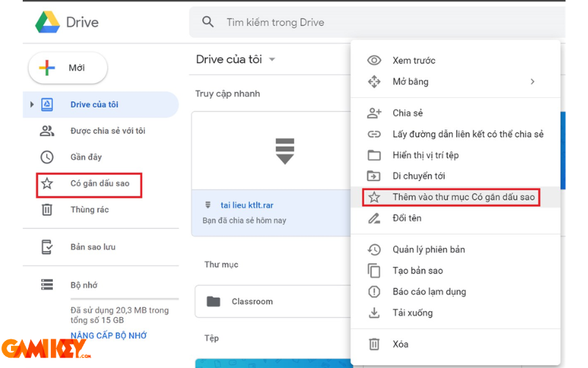
Task: Expand the Drive của tôi tree arrow
Action: click(x=32, y=105)
